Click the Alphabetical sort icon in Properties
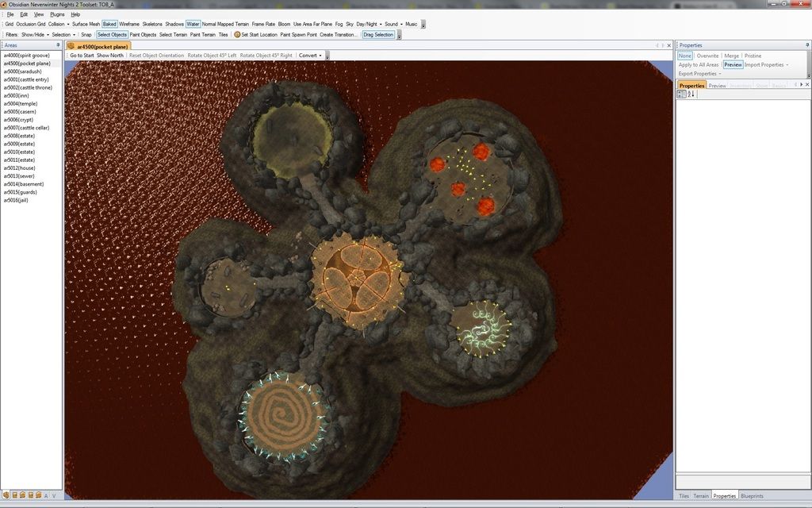Viewport: 812px width, 508px height. (691, 94)
